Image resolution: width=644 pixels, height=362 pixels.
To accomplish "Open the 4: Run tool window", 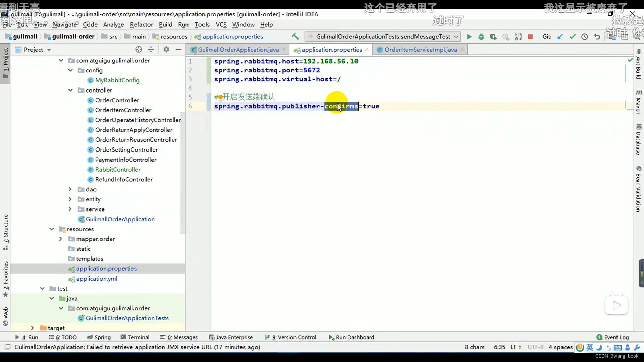I will (x=27, y=337).
